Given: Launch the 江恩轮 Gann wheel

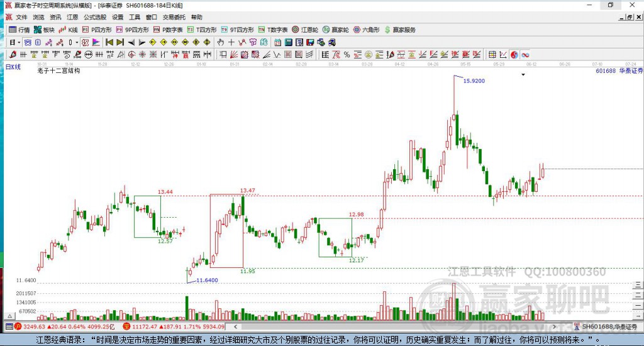Looking at the screenshot, I should tap(305, 30).
